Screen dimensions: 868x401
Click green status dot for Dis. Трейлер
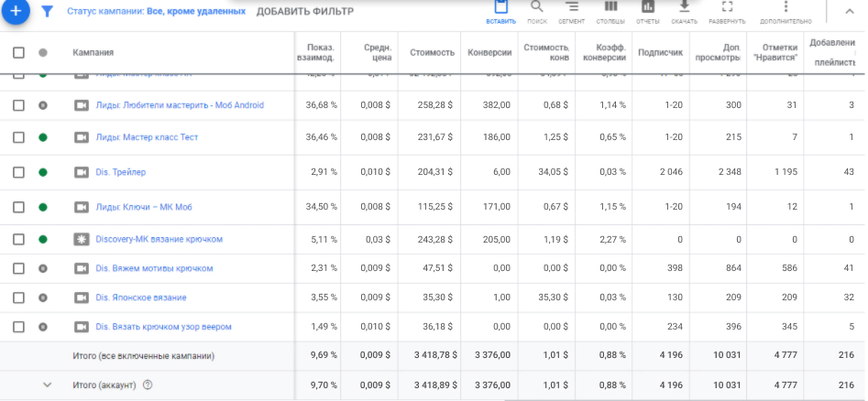click(x=43, y=172)
